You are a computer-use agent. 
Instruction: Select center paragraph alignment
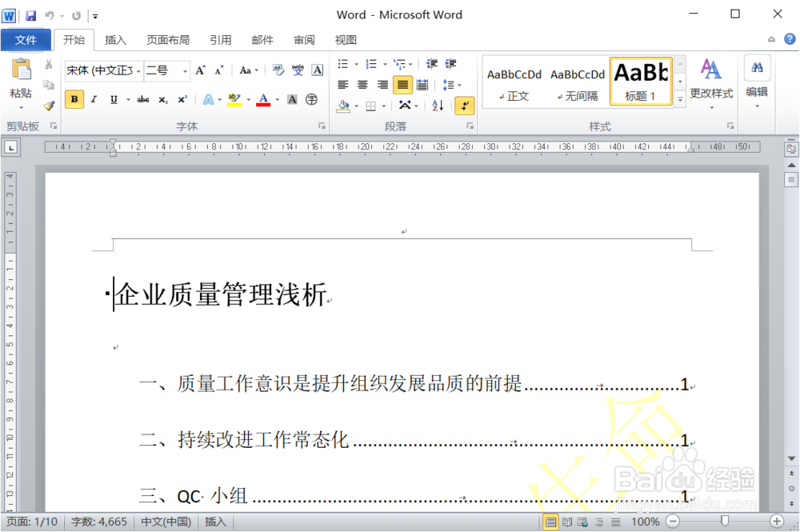[362, 85]
